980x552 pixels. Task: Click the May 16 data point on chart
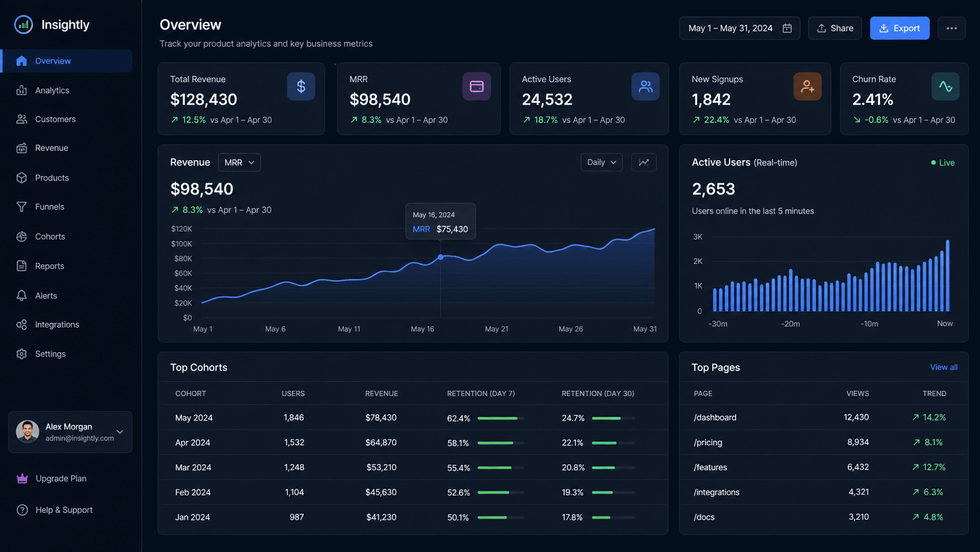(x=441, y=257)
